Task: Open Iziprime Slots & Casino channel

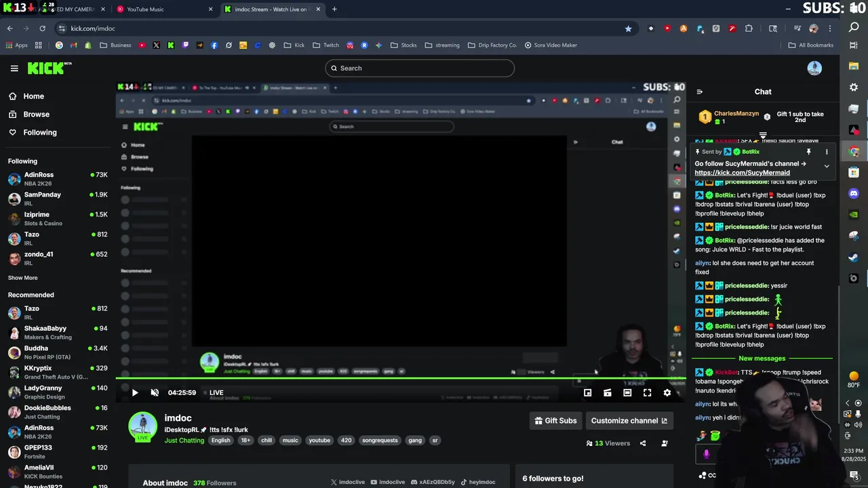Action: point(58,218)
